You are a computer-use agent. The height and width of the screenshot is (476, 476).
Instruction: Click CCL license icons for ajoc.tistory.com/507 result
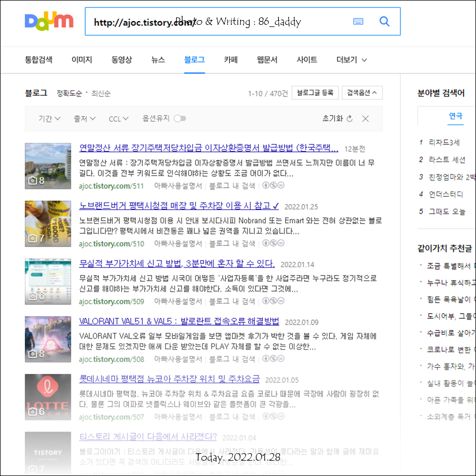tap(273, 416)
